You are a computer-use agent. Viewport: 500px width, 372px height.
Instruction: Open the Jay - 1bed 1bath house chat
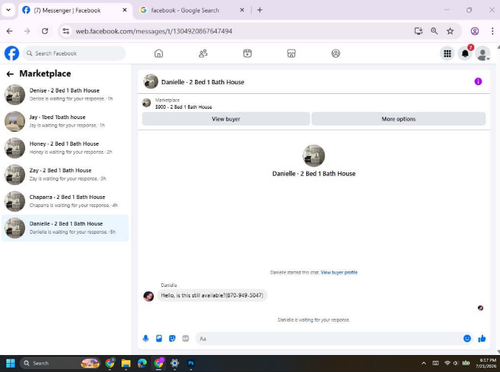point(65,121)
